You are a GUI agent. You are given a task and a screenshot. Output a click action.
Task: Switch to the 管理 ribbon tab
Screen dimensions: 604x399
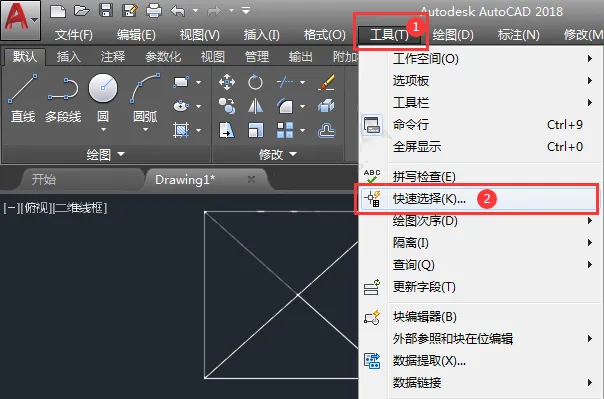(x=257, y=57)
